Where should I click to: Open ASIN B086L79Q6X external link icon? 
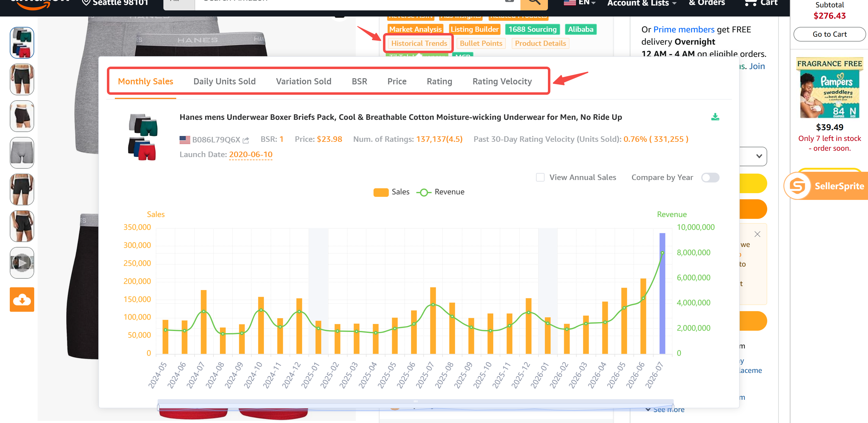point(246,140)
